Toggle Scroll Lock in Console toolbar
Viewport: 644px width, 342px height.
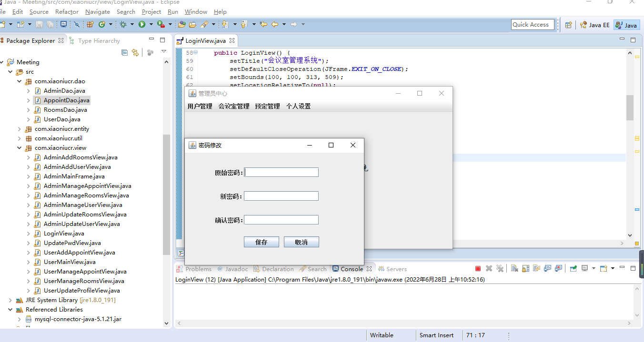(525, 269)
